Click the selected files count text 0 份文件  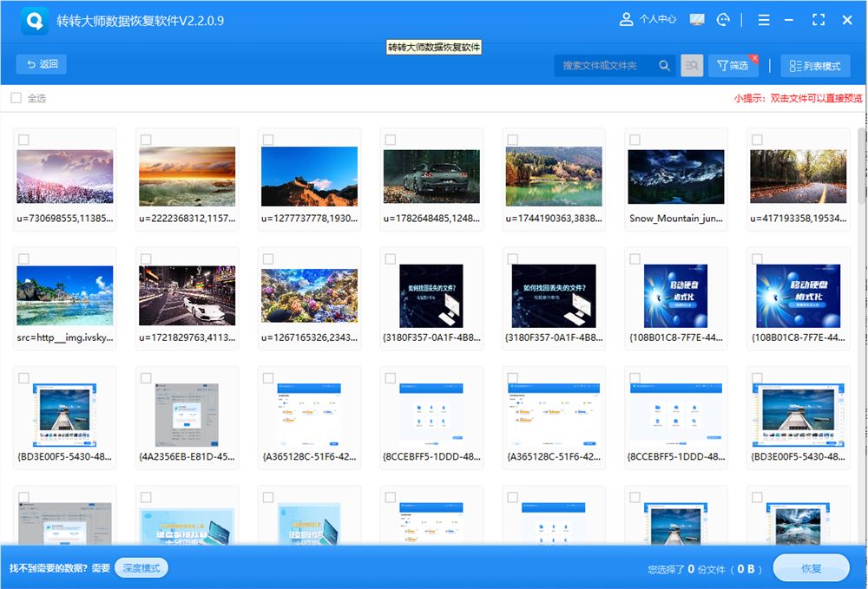coord(706,569)
